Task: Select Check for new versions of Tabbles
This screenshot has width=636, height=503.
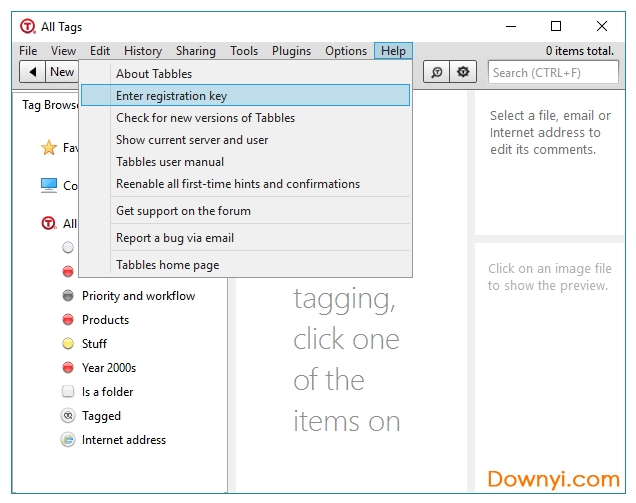Action: point(205,118)
